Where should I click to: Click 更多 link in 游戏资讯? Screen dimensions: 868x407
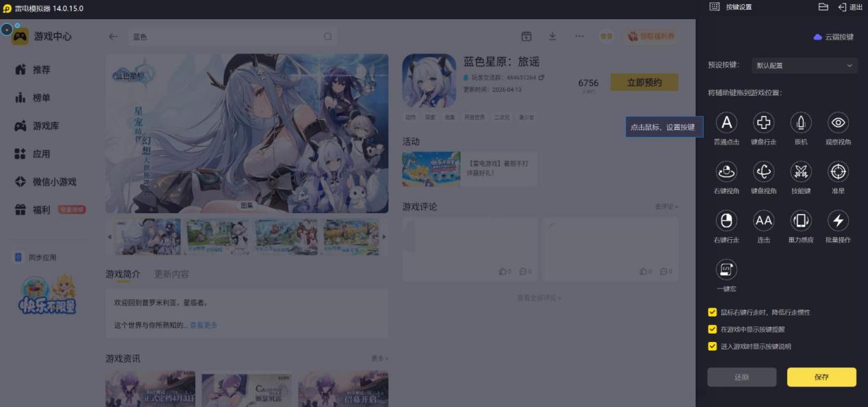click(380, 358)
